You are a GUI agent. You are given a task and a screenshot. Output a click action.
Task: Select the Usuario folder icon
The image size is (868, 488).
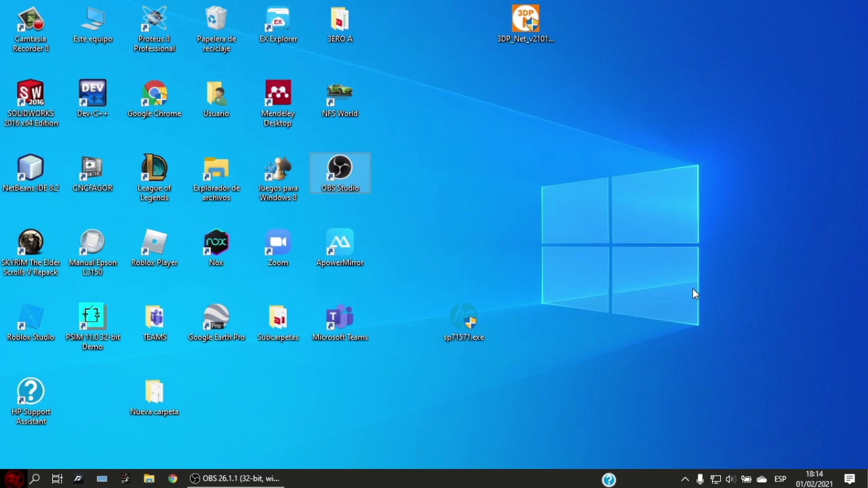point(216,100)
